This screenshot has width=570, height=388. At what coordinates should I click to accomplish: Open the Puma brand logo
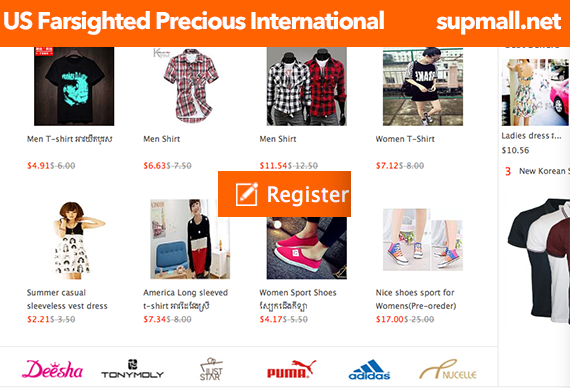[x=291, y=369]
